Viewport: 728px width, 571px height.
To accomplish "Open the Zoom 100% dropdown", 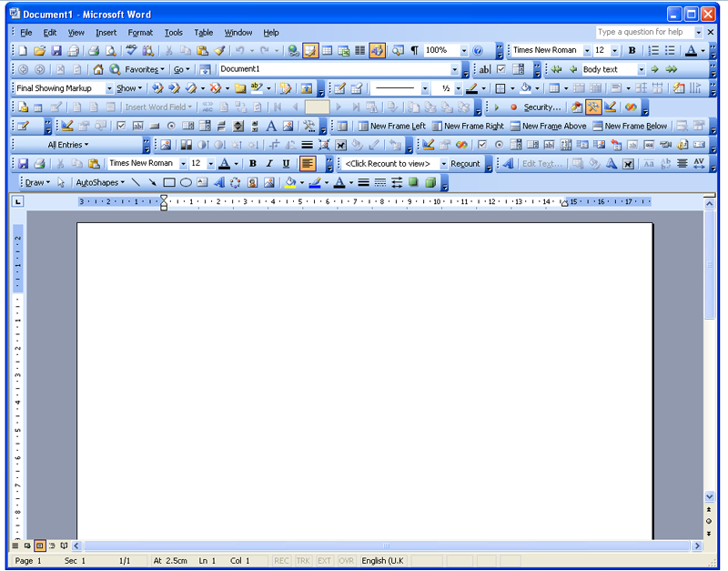I will (464, 51).
